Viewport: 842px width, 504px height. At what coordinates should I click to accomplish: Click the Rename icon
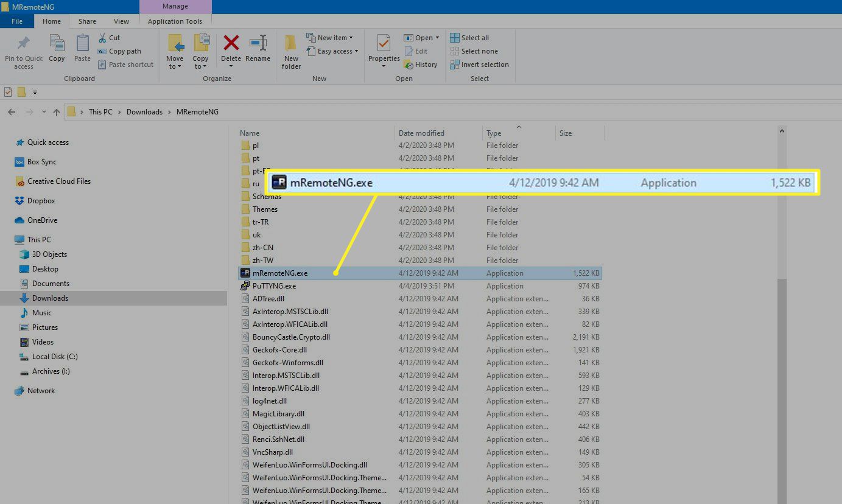coord(258,43)
